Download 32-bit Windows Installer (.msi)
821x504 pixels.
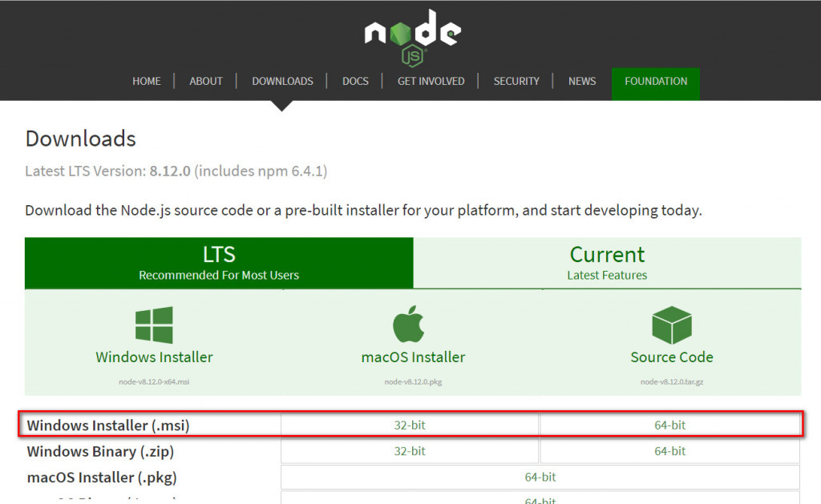tap(410, 425)
